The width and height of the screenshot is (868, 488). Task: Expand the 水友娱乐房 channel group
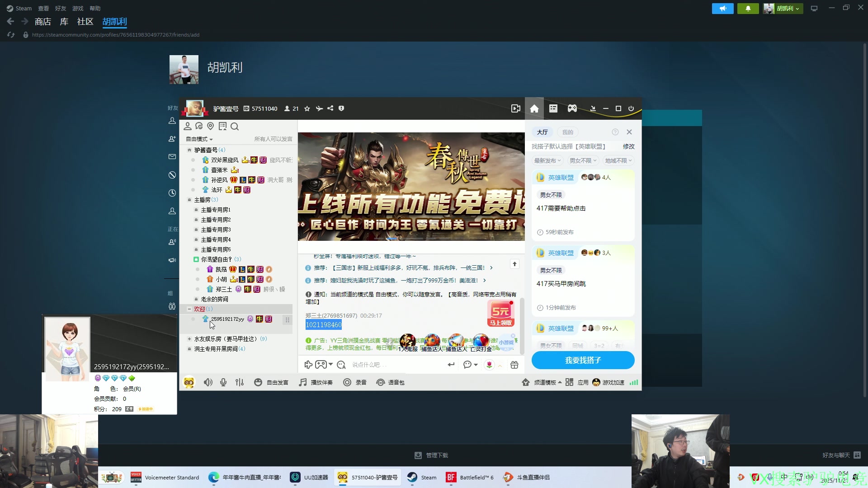point(189,339)
